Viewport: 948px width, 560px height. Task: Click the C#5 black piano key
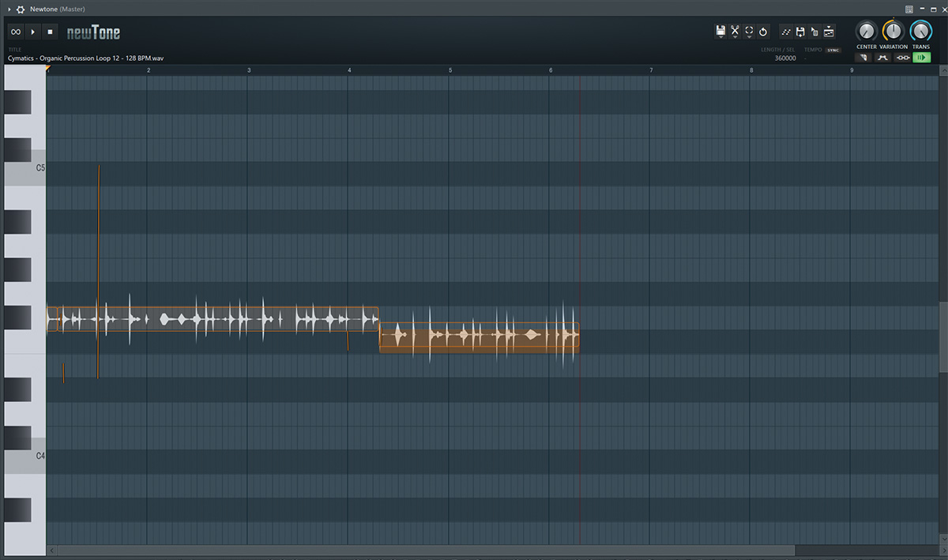tap(17, 150)
